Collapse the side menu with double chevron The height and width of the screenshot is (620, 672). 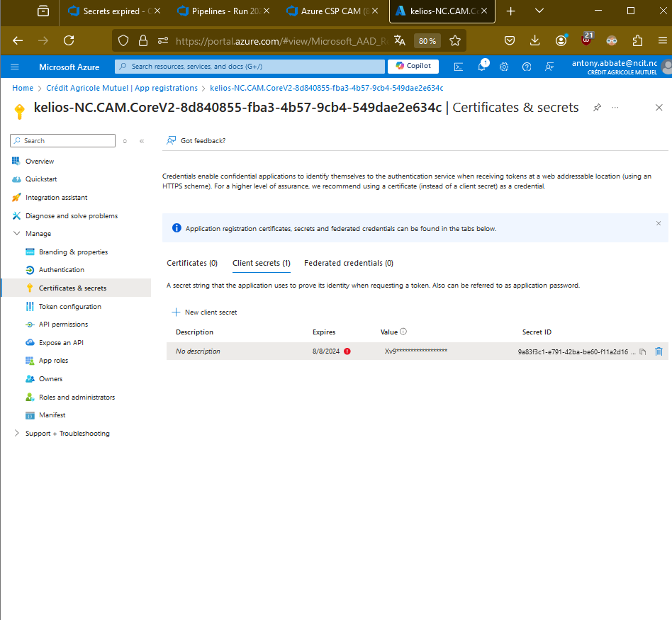click(142, 141)
